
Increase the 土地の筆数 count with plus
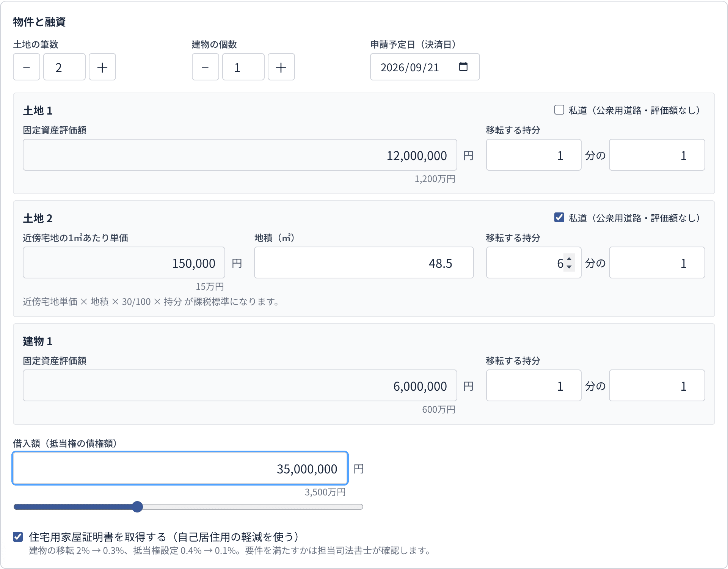(x=102, y=67)
